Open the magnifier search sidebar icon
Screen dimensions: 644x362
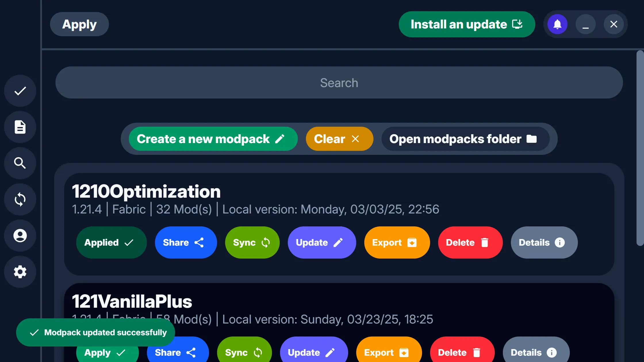(20, 163)
